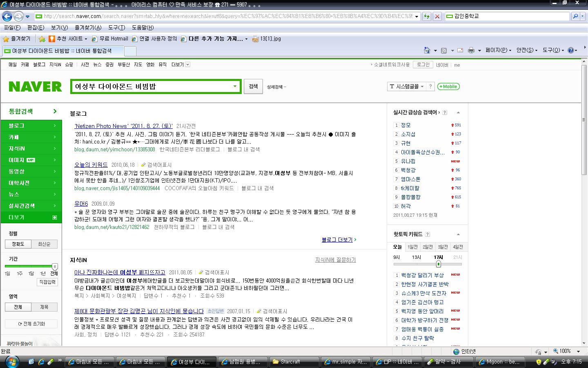
Task: Click the 검색 button
Action: coord(253,86)
